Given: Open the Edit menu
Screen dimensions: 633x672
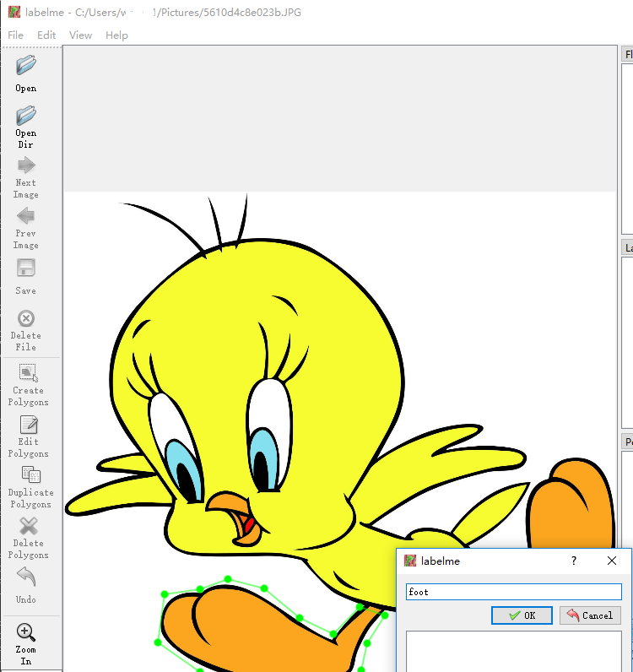Looking at the screenshot, I should coord(46,35).
